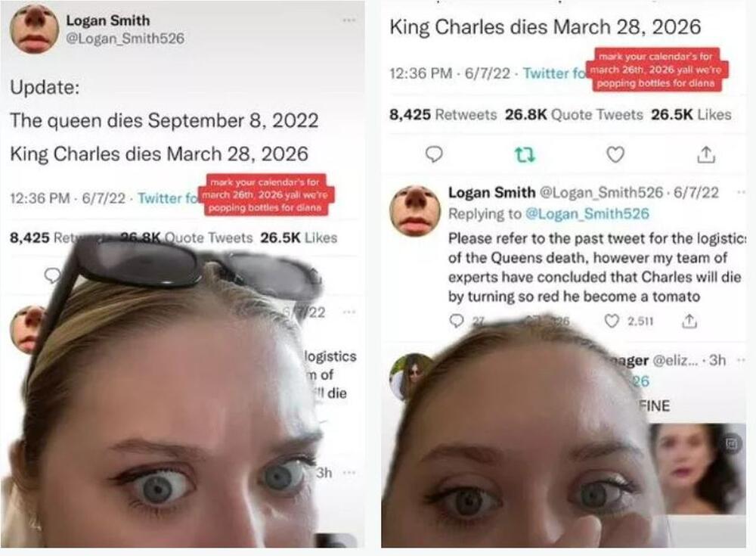Click the @Logan_Smith526 link after Replying to

tap(585, 214)
